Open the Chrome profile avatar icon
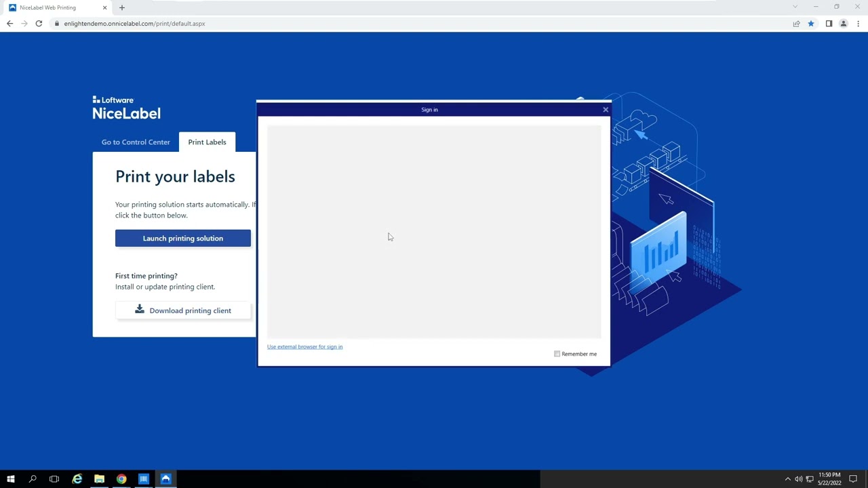 (844, 24)
